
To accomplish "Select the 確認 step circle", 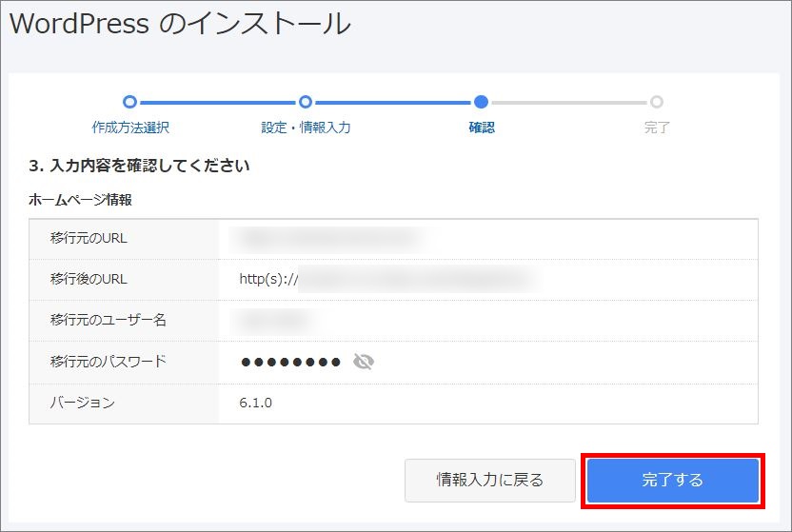I will (x=482, y=102).
